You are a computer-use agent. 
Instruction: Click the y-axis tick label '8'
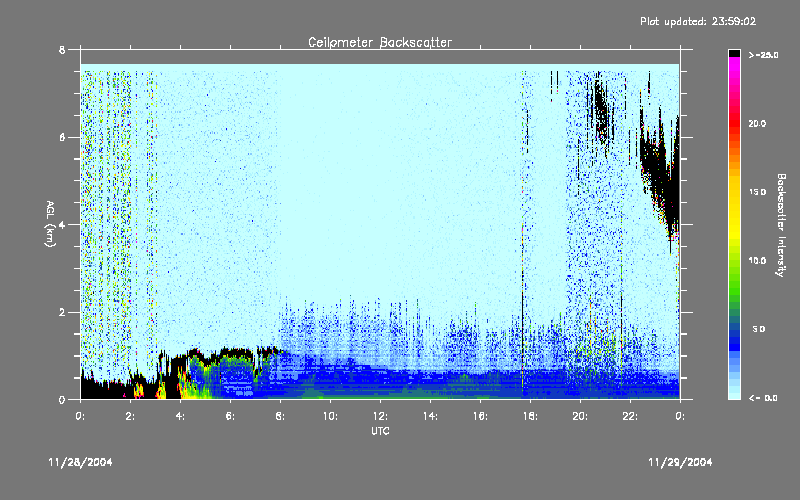tap(62, 50)
